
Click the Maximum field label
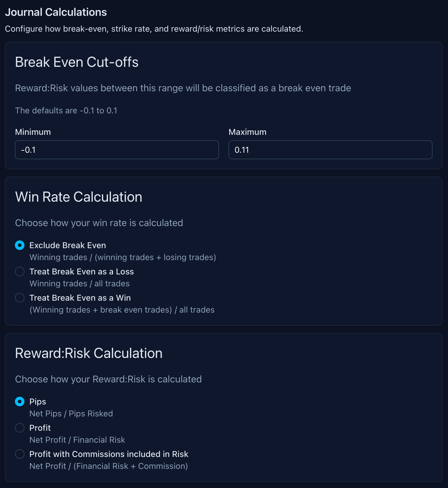click(247, 132)
